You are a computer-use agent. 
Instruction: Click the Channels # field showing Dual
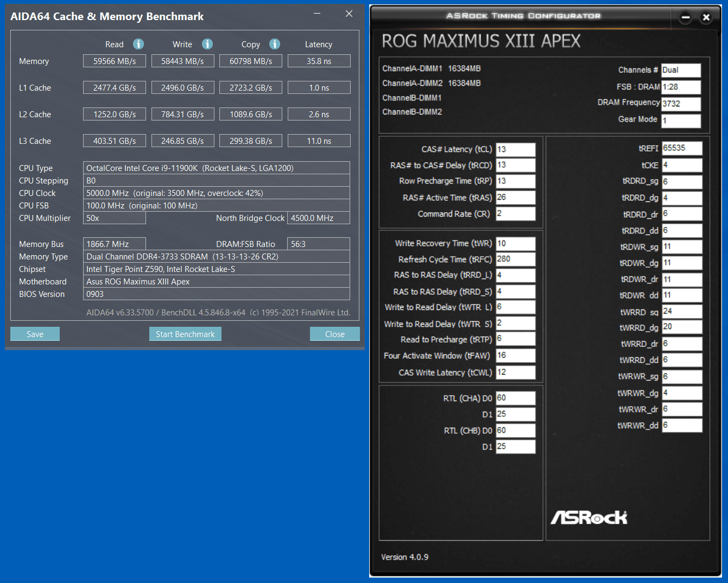(681, 70)
